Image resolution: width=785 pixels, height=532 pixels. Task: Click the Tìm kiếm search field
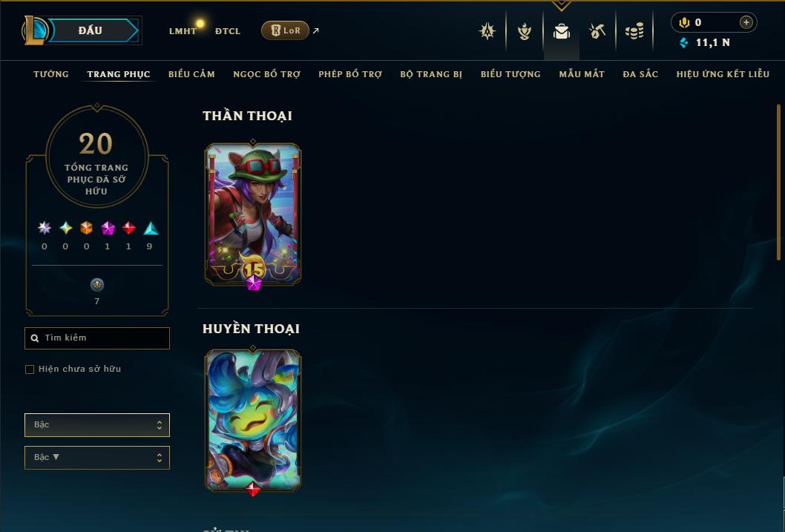tap(97, 338)
